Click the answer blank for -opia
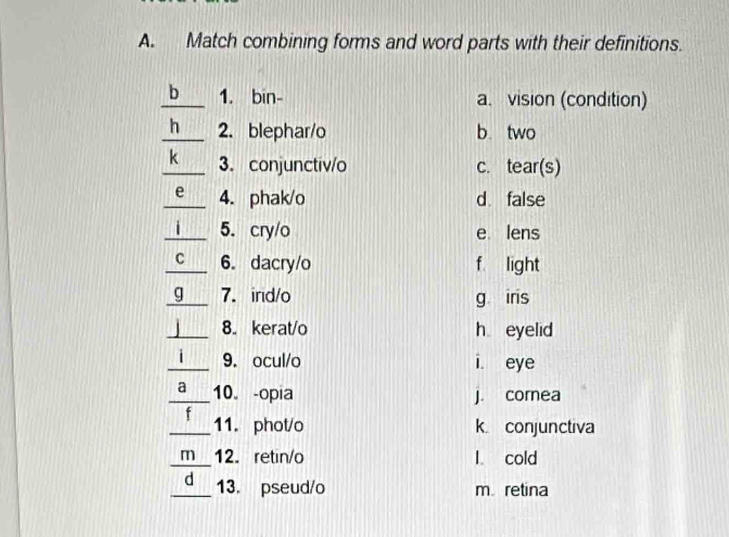 (x=185, y=390)
